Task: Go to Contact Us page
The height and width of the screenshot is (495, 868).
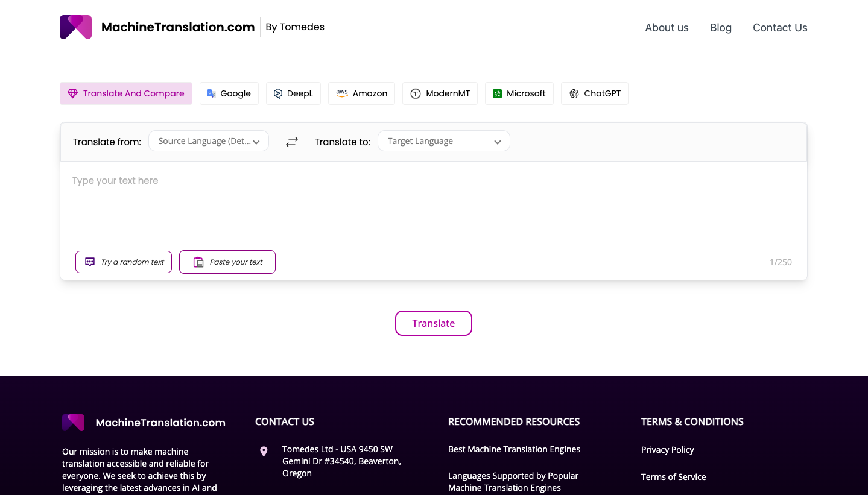Action: (x=780, y=28)
